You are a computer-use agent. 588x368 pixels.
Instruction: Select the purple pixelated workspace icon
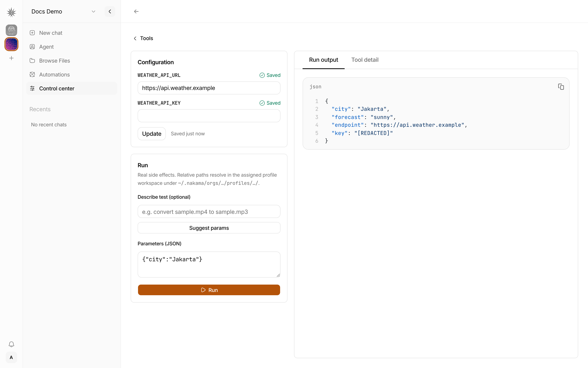coord(11,44)
